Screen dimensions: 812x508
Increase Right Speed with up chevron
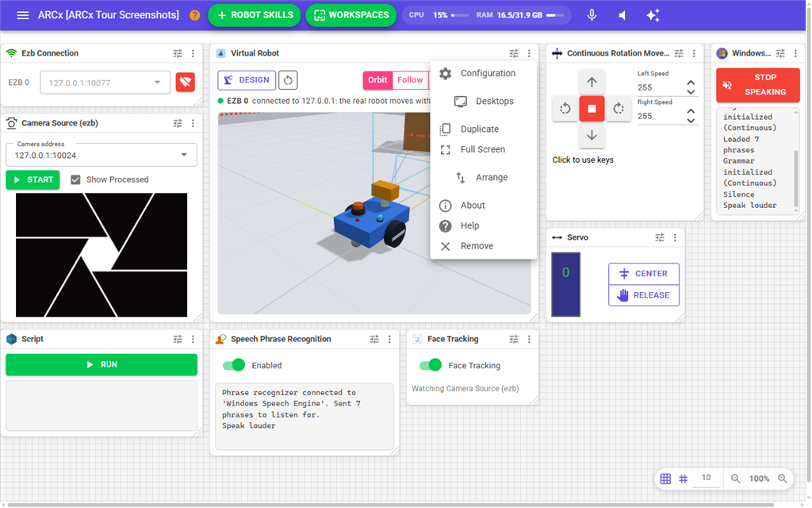point(691,111)
